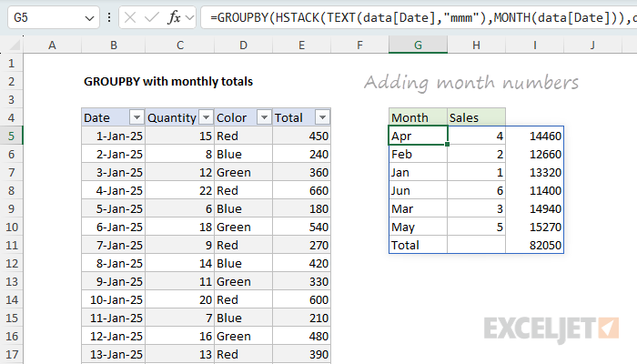Viewport: 637px width, 364px height.
Task: Click month number 6 in Jun row
Action: point(476,190)
